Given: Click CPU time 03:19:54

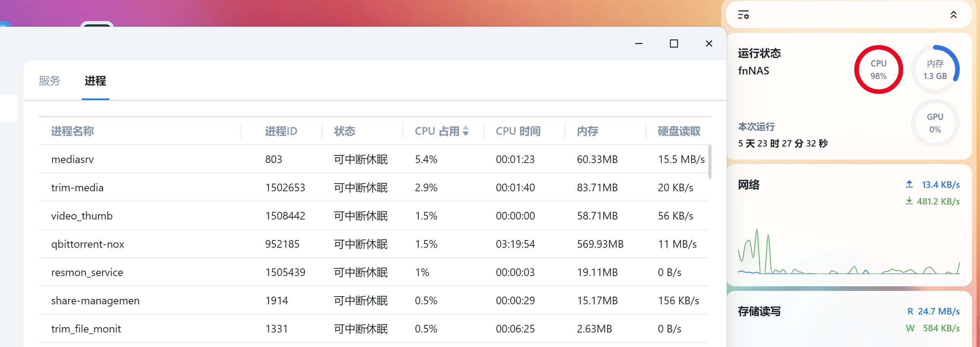Looking at the screenshot, I should (x=515, y=244).
